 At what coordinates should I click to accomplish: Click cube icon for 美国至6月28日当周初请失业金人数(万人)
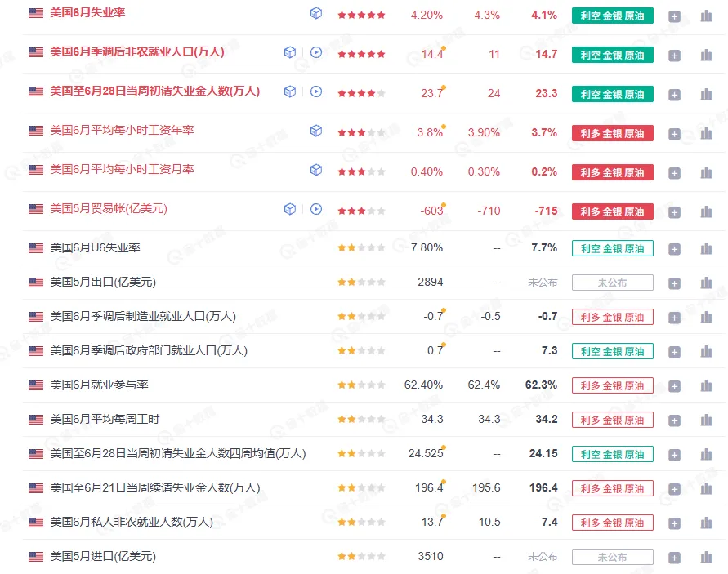pyautogui.click(x=290, y=91)
